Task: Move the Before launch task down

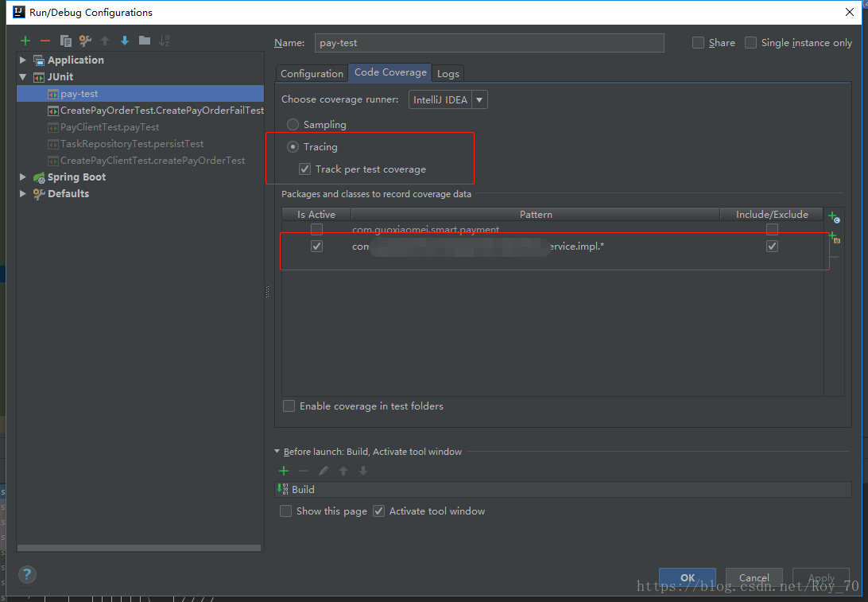Action: [363, 471]
